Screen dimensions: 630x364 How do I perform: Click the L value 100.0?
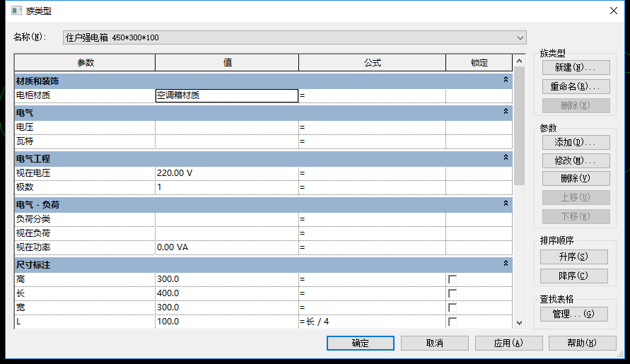tap(226, 322)
